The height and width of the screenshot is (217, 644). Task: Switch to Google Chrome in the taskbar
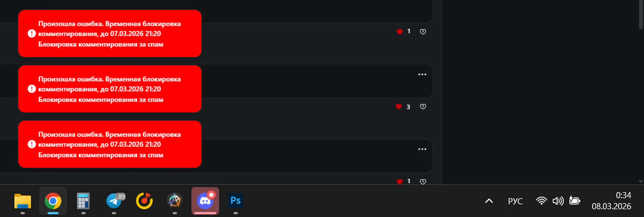(53, 201)
